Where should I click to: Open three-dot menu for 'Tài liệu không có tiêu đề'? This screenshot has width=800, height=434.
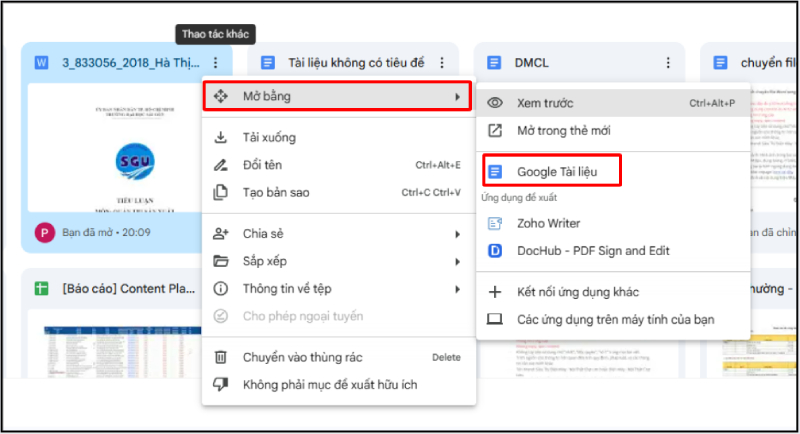[x=442, y=63]
